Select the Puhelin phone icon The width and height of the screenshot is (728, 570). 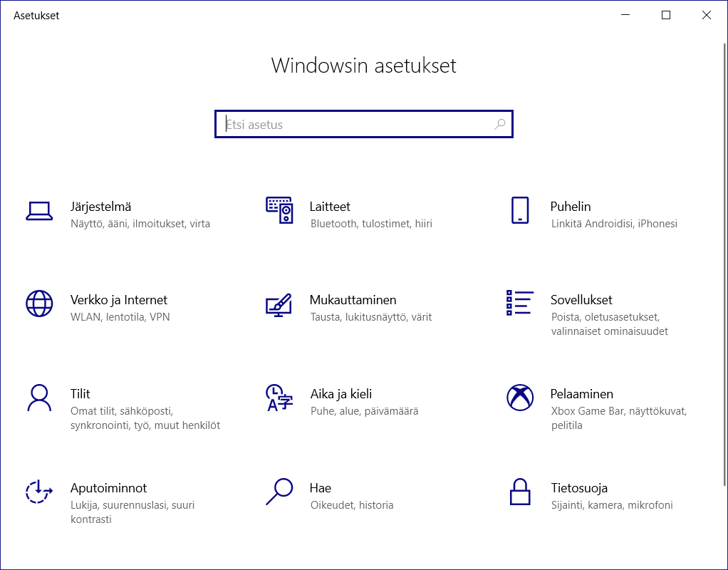520,210
